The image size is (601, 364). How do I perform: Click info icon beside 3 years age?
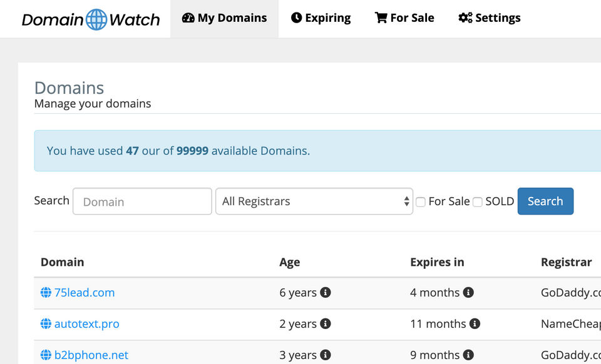(326, 355)
